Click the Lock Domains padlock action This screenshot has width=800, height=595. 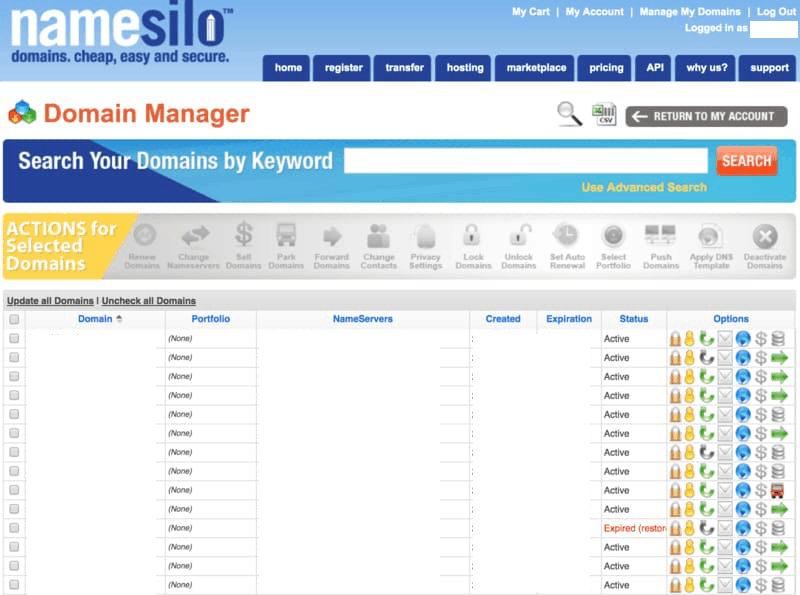click(473, 246)
